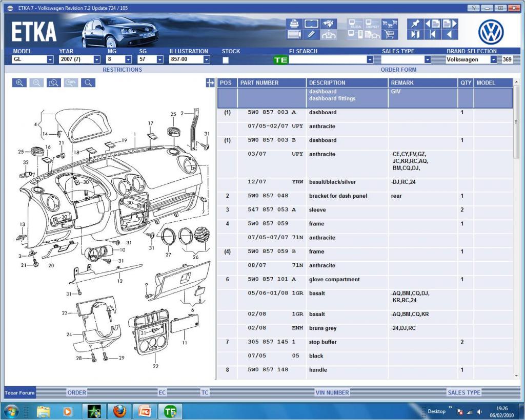The height and width of the screenshot is (420, 525).
Task: Select the 'bracket for dash panel' description
Action: click(338, 196)
